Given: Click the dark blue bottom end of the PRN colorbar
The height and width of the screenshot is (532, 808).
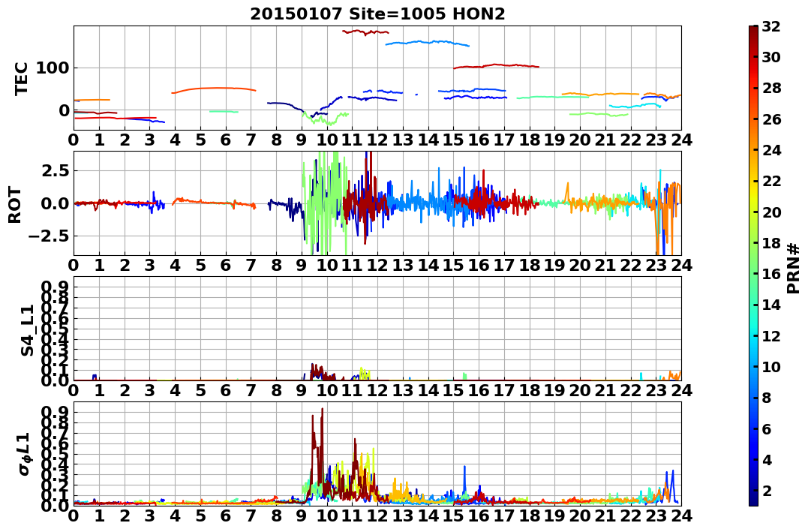Looking at the screenshot, I should [753, 499].
